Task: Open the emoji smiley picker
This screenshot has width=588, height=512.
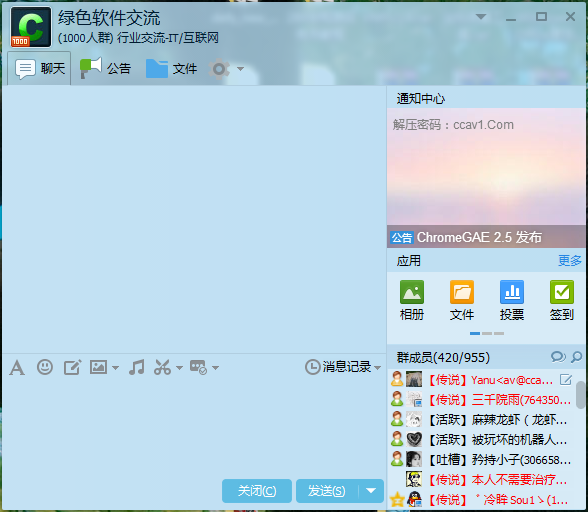Action: pyautogui.click(x=45, y=367)
